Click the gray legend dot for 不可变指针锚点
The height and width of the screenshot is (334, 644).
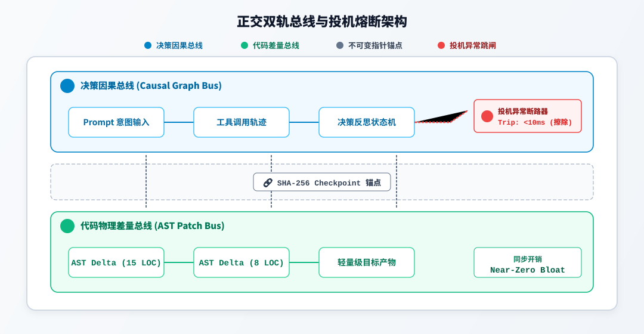click(x=340, y=45)
